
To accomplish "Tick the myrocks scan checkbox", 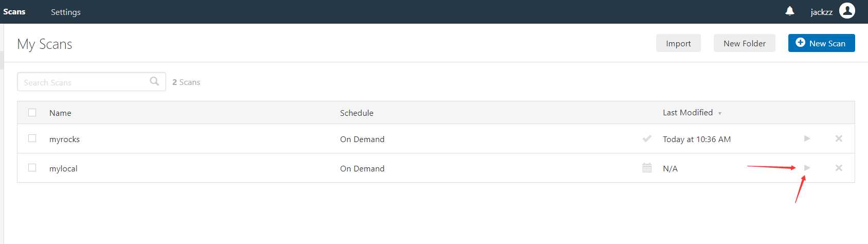I will tap(32, 138).
